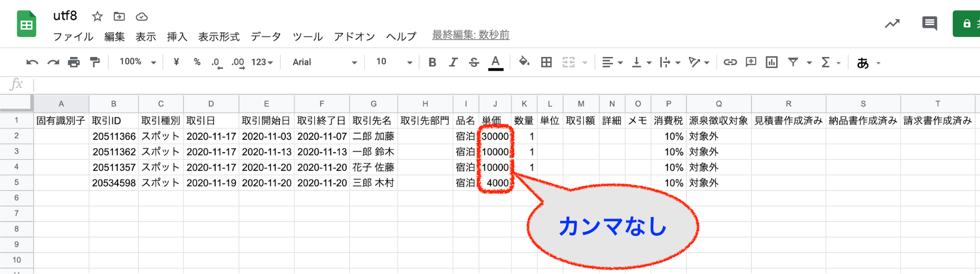
Task: Expand the Arial font dropdown
Action: point(325,62)
